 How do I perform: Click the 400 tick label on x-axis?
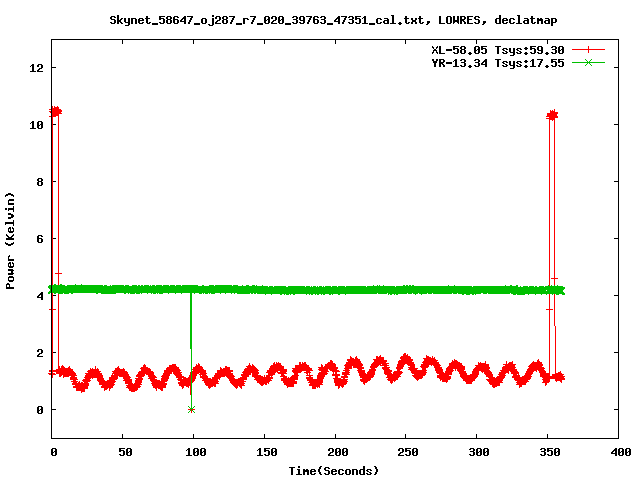point(619,453)
